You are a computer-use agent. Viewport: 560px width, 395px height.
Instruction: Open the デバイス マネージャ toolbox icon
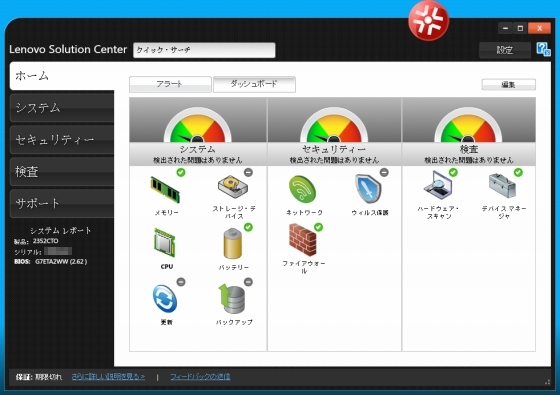click(x=502, y=186)
